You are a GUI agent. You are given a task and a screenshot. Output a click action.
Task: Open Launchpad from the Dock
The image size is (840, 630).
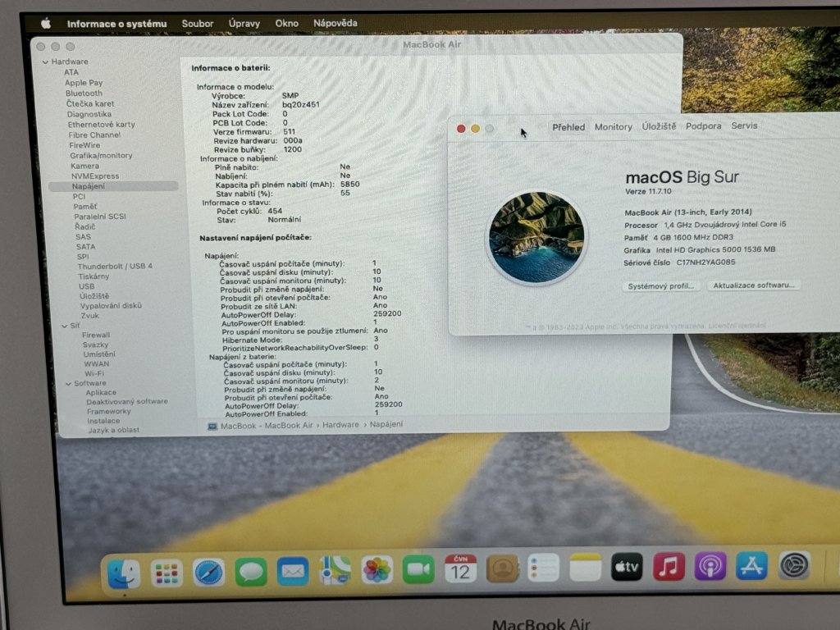(x=166, y=573)
